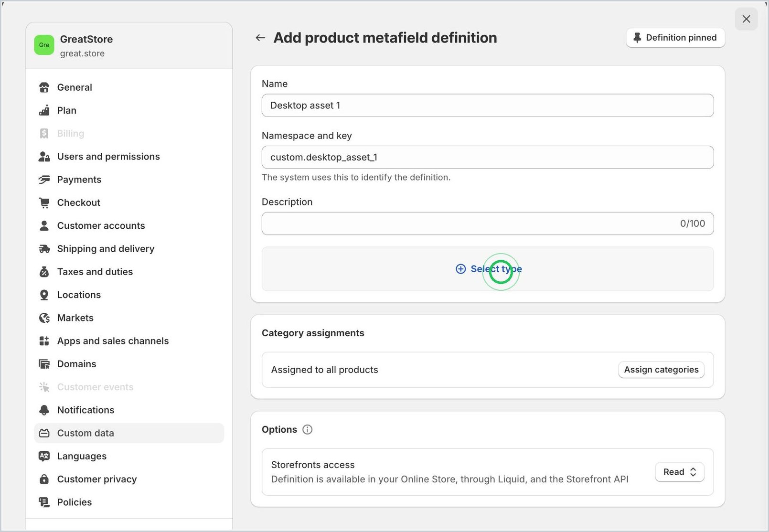Image resolution: width=769 pixels, height=532 pixels.
Task: Open Customer accounts settings
Action: [x=129, y=225]
